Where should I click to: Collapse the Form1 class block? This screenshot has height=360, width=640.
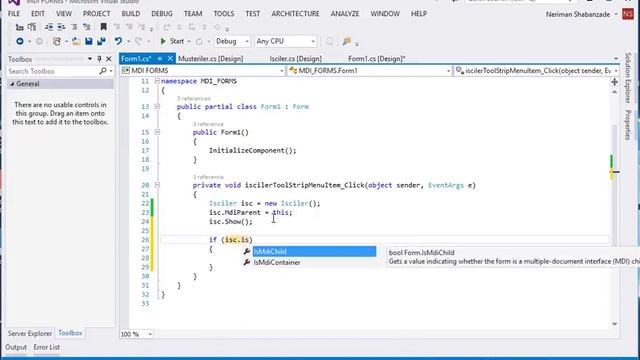coord(157,107)
